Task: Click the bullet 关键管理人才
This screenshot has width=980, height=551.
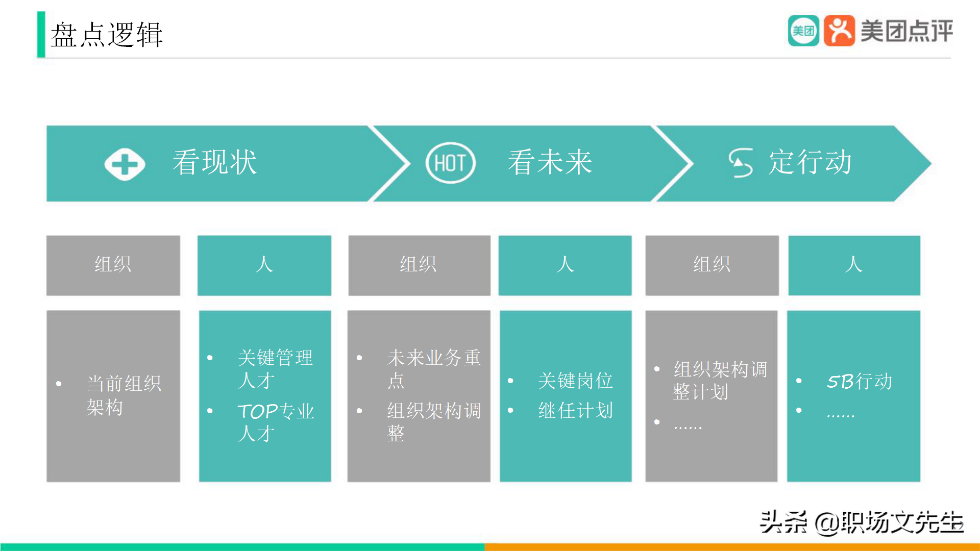Action: tap(275, 369)
